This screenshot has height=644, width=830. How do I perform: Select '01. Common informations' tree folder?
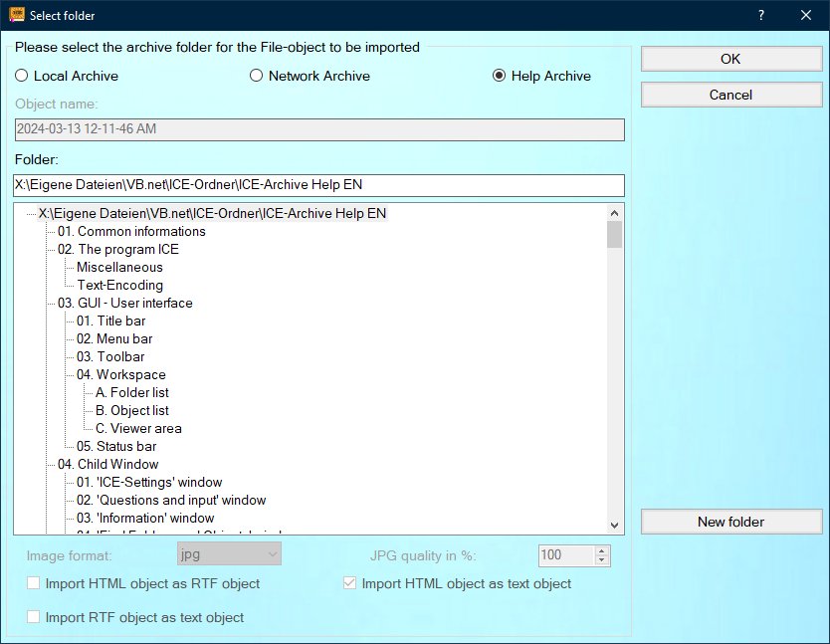(x=131, y=231)
